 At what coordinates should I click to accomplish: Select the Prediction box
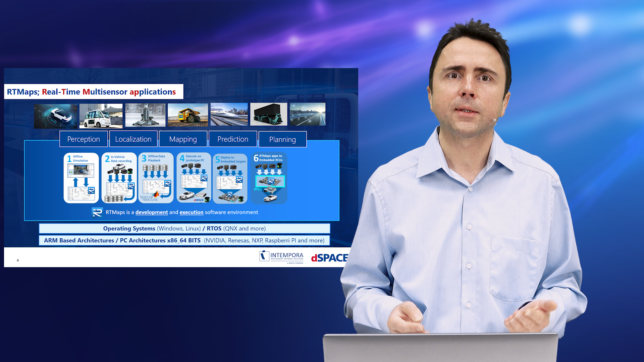pyautogui.click(x=233, y=139)
